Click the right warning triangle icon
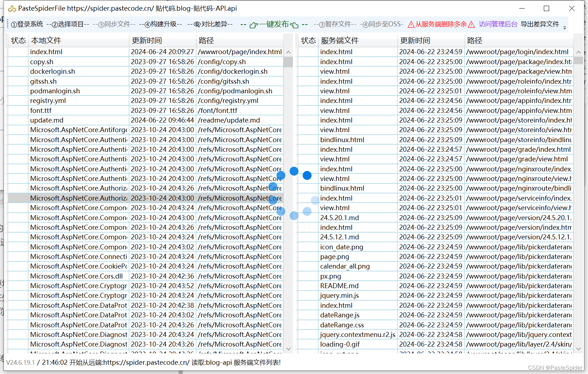 [471, 25]
